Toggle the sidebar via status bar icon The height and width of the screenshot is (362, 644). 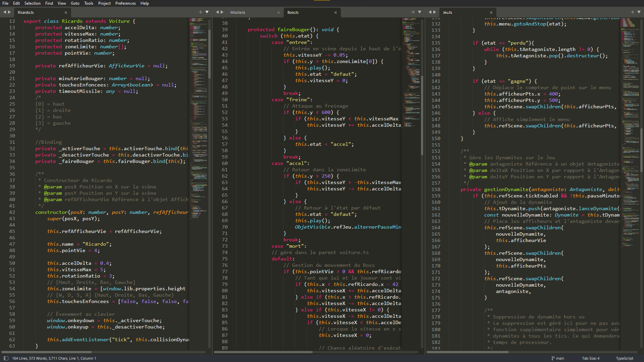6,358
